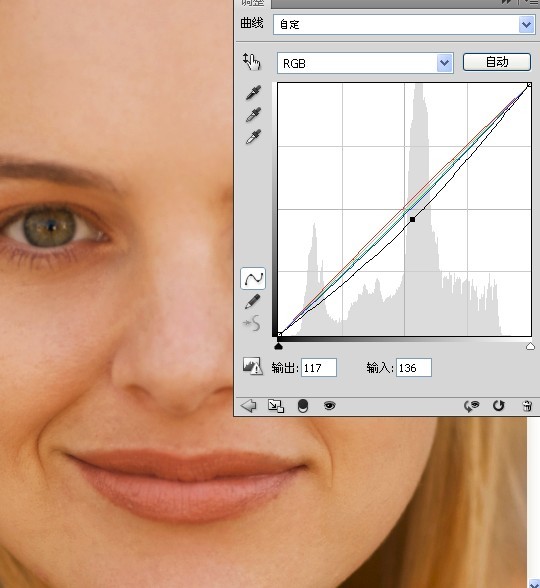Screen dimensions: 540x588
Task: Select the white input slider triangle
Action: point(530,346)
